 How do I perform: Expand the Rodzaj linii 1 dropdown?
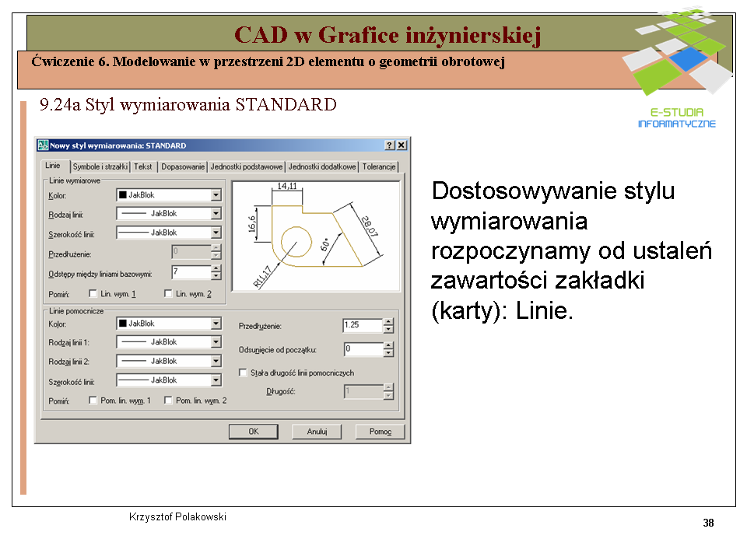pos(216,342)
